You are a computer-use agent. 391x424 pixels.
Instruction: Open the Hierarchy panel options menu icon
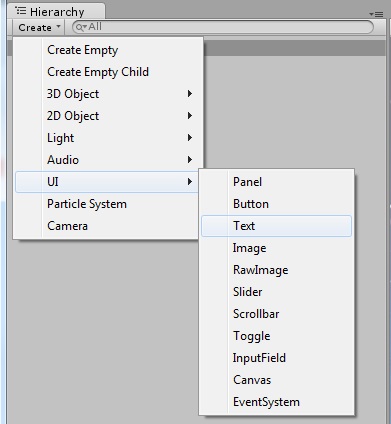[376, 14]
